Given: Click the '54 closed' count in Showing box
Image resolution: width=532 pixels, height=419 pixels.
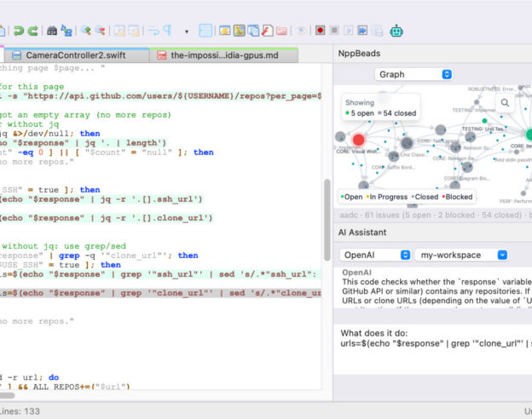Looking at the screenshot, I should point(397,113).
